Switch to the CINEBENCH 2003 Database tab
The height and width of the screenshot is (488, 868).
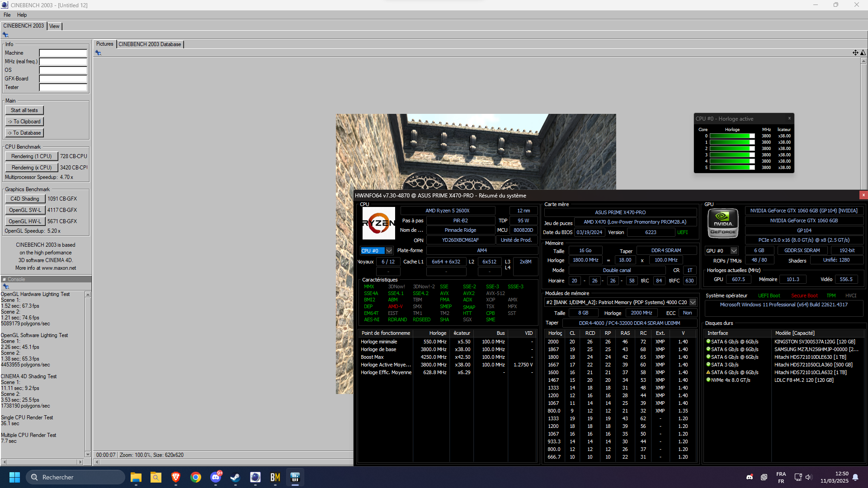[150, 44]
